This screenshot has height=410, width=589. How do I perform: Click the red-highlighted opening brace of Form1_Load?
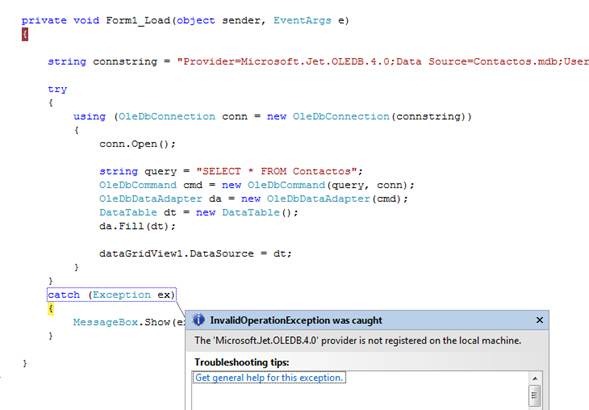[x=25, y=35]
